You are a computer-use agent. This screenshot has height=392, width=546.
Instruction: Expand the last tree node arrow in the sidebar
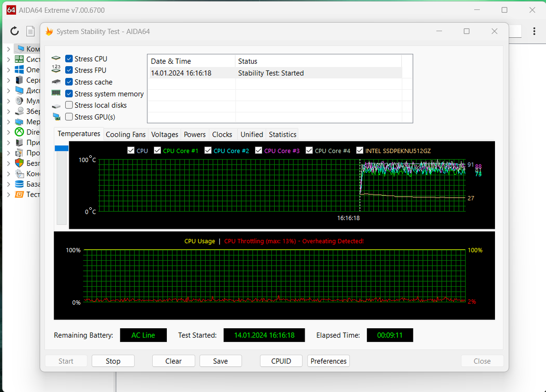(x=9, y=195)
